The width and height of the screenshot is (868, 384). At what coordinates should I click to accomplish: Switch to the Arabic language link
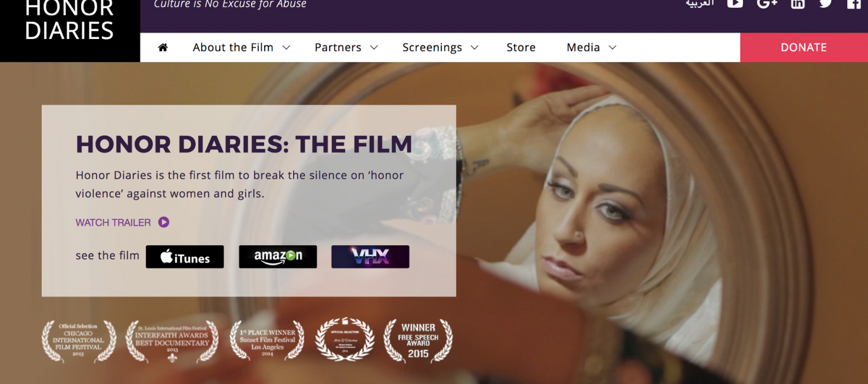point(700,3)
